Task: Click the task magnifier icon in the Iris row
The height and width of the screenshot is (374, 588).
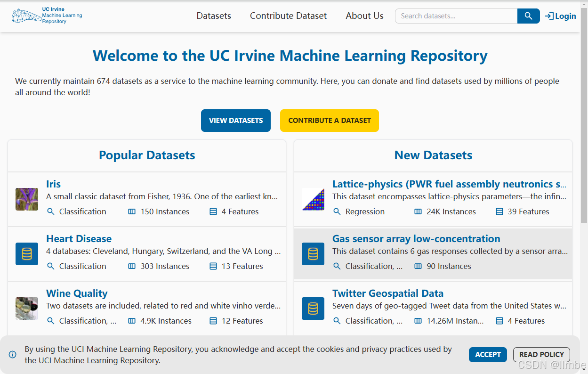Action: click(51, 211)
